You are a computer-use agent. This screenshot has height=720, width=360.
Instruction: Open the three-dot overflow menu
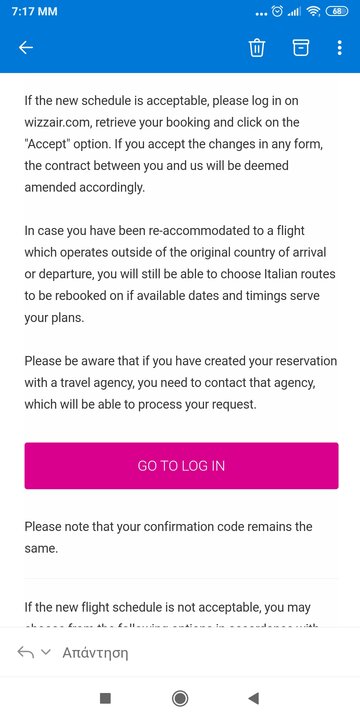pyautogui.click(x=339, y=47)
